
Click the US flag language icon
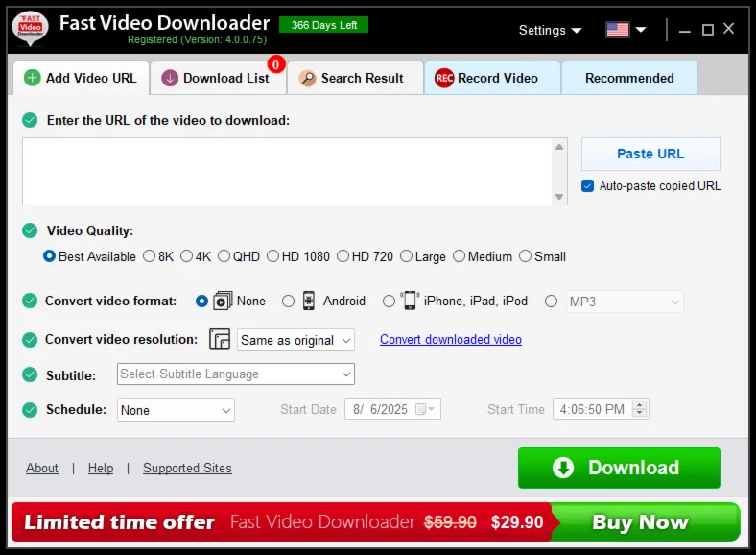point(618,30)
